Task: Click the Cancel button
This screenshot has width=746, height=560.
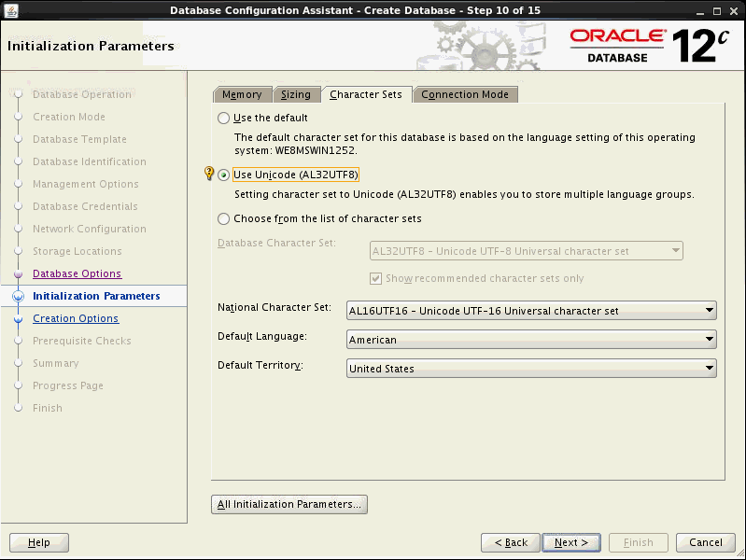Action: 706,542
